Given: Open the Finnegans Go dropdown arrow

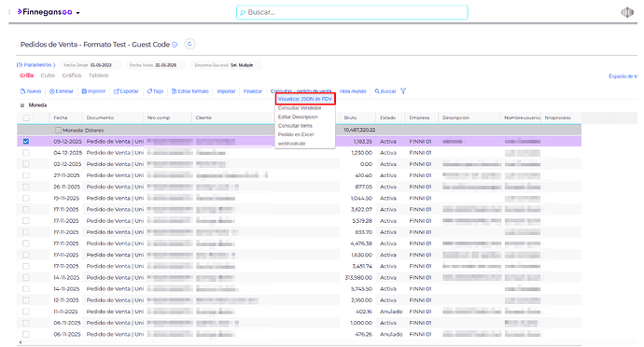Looking at the screenshot, I should tap(77, 13).
